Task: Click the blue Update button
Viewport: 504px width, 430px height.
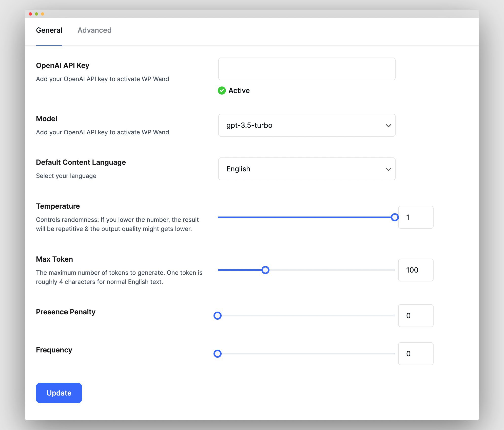Action: pos(59,393)
